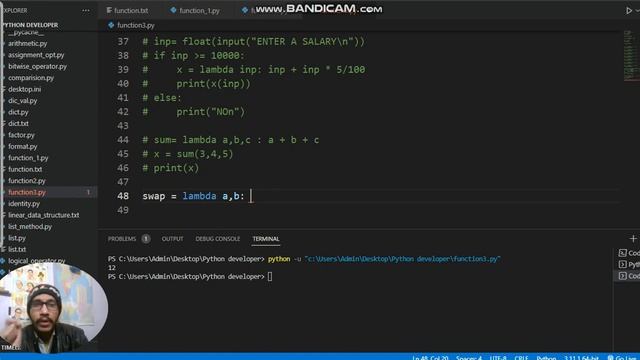640x360 pixels.
Task: Open identity.py file
Action: point(24,203)
